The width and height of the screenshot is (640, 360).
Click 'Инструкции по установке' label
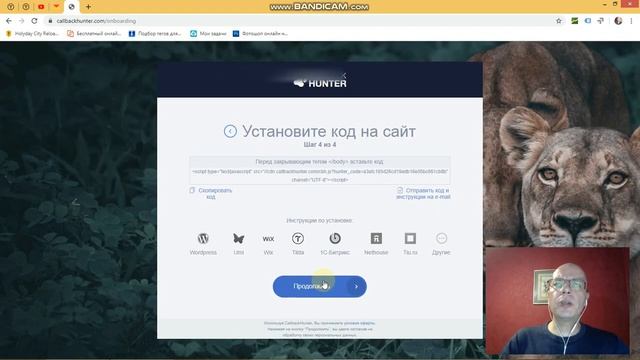click(319, 220)
